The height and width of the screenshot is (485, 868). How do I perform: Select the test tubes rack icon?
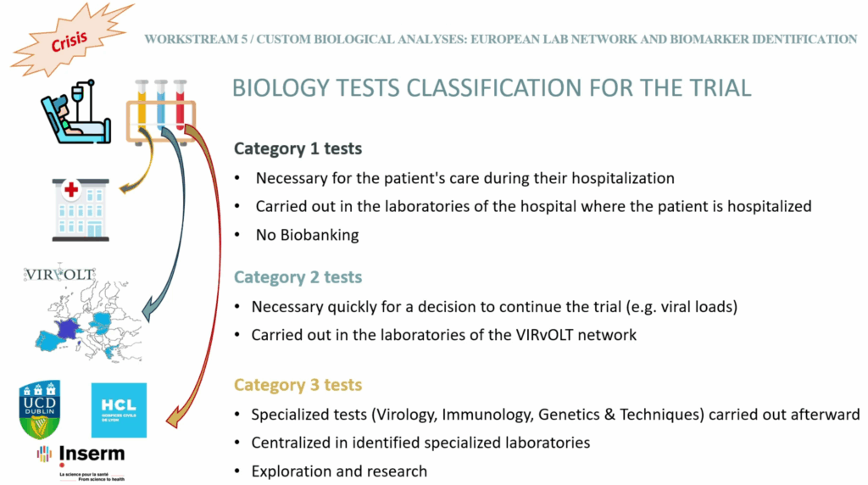click(x=161, y=110)
